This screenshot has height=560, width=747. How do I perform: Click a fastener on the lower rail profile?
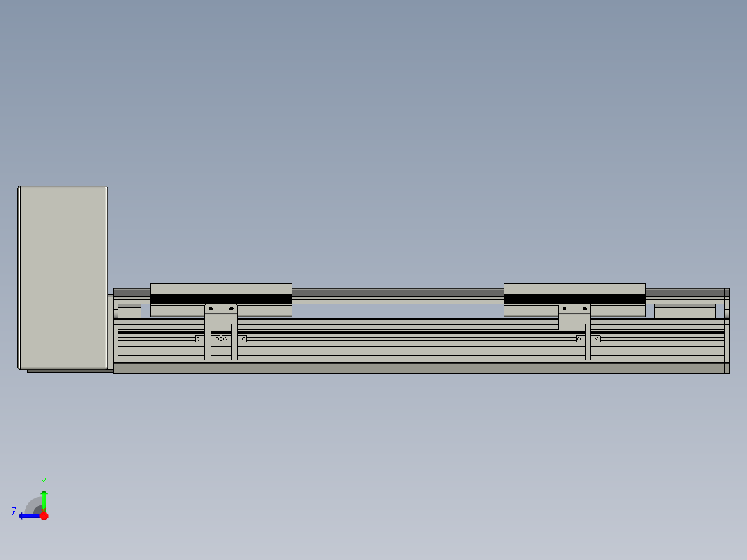198,338
